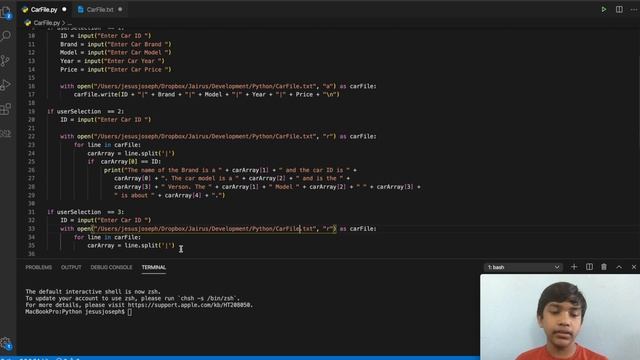Image resolution: width=640 pixels, height=360 pixels.
Task: Kill the terminal with the trash icon
Action: tap(604, 267)
